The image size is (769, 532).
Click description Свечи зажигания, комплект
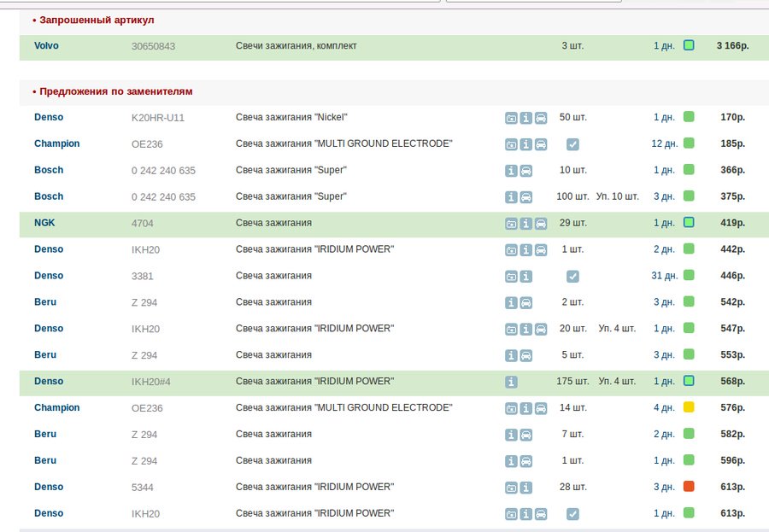coord(296,45)
